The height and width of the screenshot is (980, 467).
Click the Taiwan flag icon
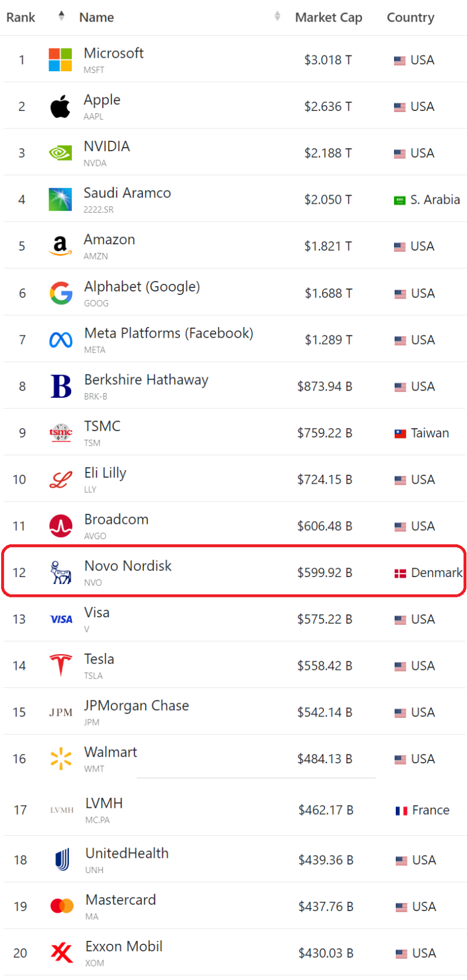(400, 433)
